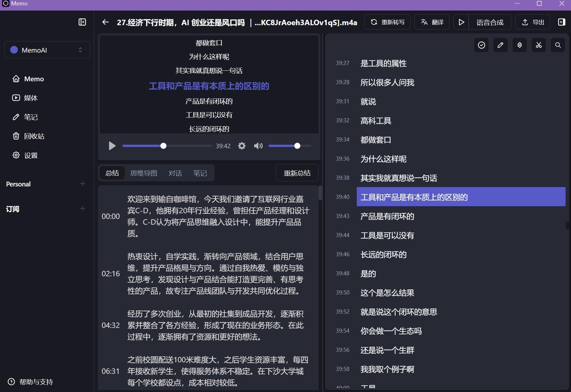571x392 pixels.
Task: Select transcript line 工具是可以没有 at 39:44
Action: (387, 236)
